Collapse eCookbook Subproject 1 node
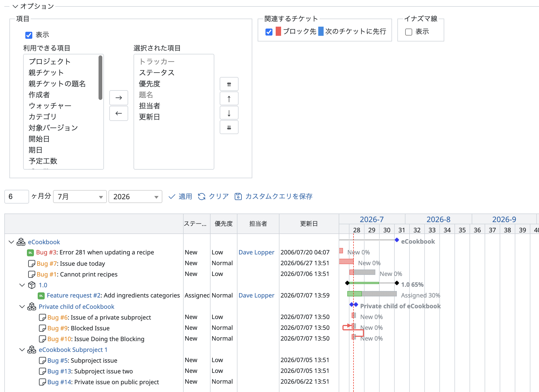This screenshot has height=392, width=539. point(22,349)
